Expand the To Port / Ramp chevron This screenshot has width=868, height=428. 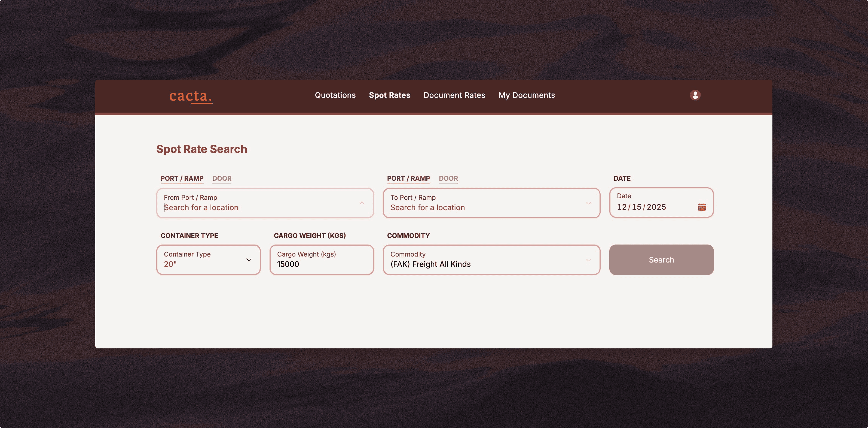588,203
